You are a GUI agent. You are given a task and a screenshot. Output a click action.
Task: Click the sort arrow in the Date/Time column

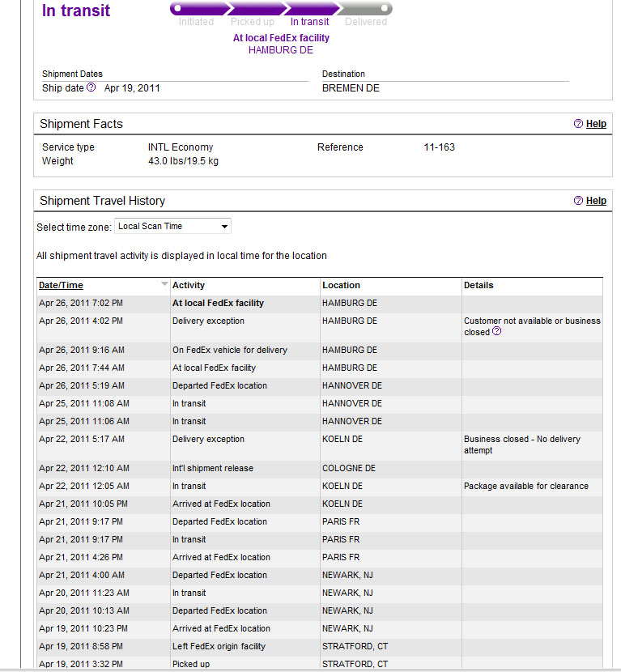[164, 284]
